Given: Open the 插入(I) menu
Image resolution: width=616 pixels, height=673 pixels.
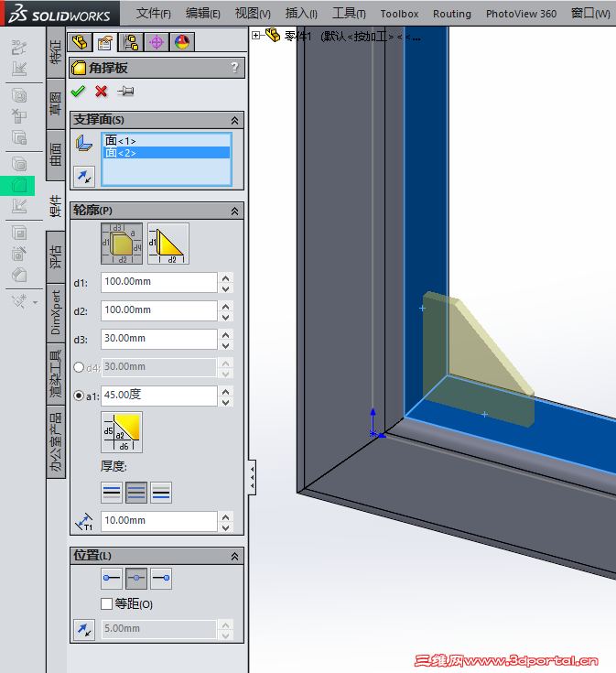Looking at the screenshot, I should tap(301, 14).
